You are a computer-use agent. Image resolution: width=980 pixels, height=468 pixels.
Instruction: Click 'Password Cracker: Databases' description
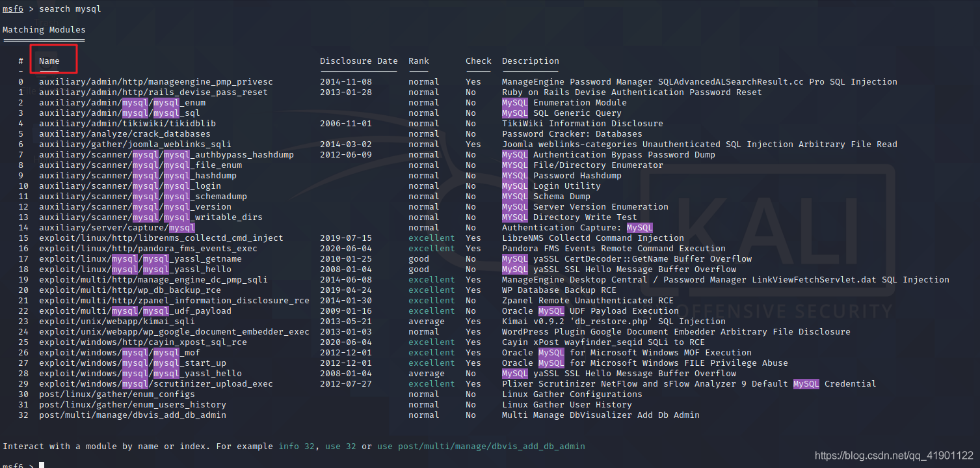pos(572,134)
